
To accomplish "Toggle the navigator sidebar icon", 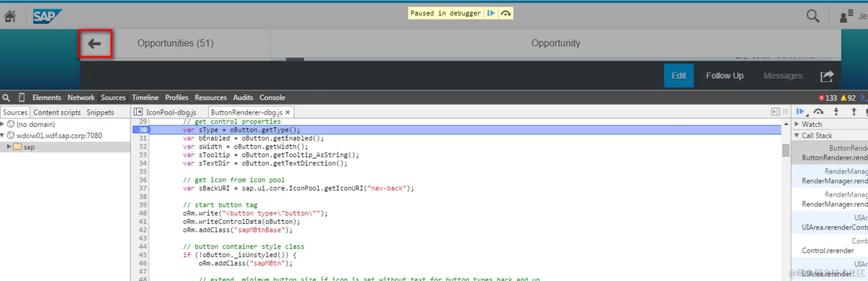I will (138, 112).
